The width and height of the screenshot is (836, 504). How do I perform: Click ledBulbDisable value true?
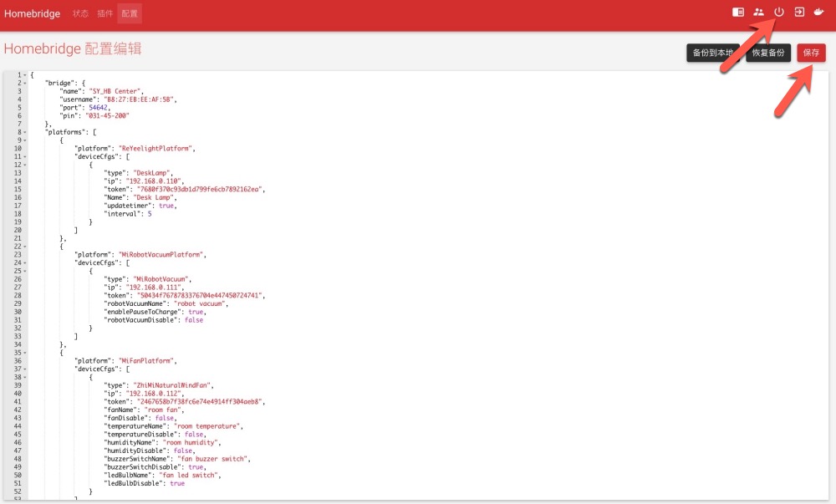177,483
